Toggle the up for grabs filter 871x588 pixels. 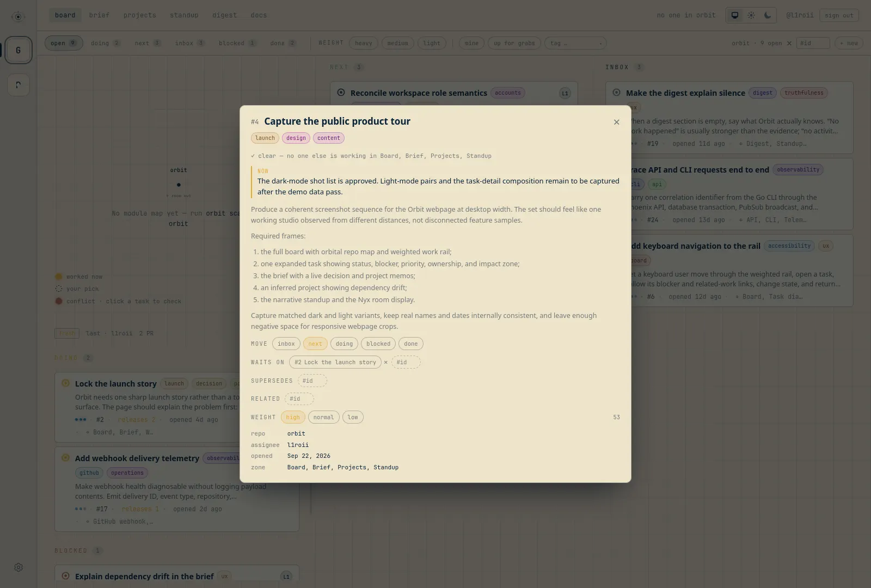514,43
